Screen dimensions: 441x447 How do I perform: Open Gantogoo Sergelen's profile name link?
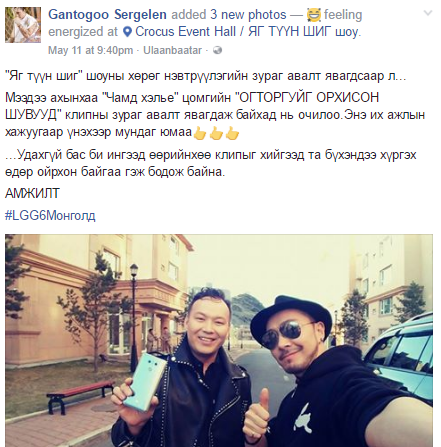pos(107,15)
